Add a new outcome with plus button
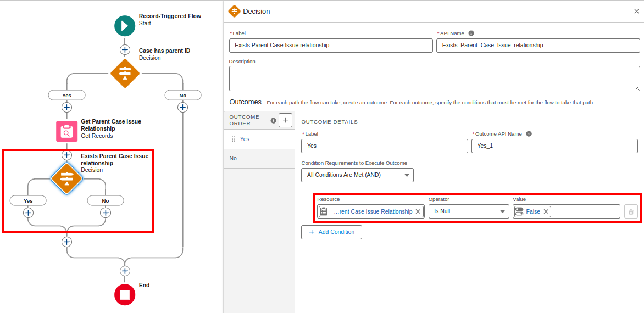This screenshot has width=644, height=313. coord(285,120)
